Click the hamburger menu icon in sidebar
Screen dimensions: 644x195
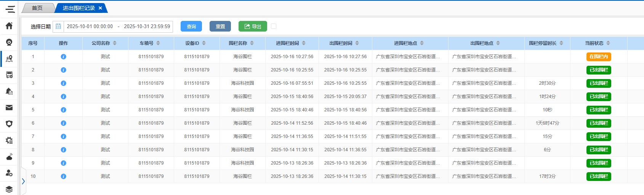(10, 9)
